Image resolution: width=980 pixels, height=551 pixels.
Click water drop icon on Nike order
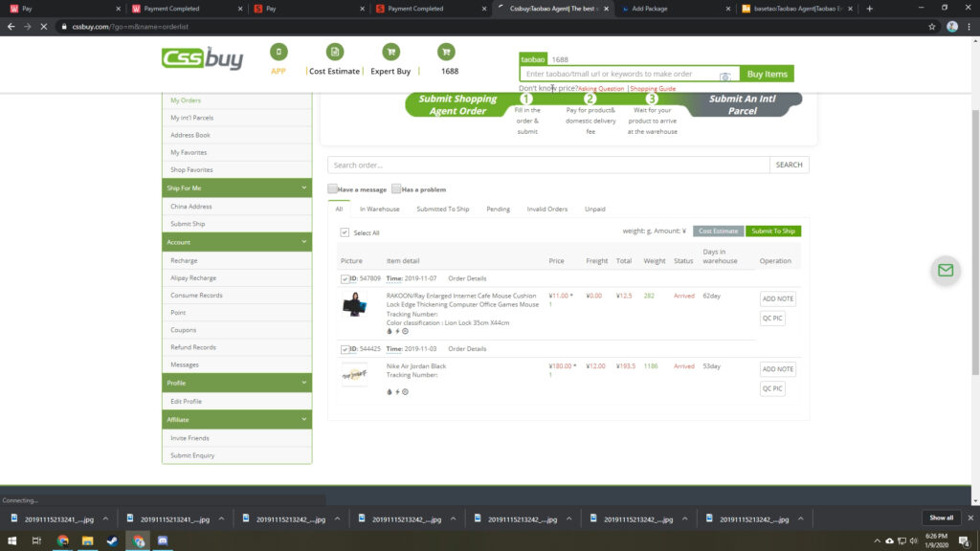click(x=390, y=391)
